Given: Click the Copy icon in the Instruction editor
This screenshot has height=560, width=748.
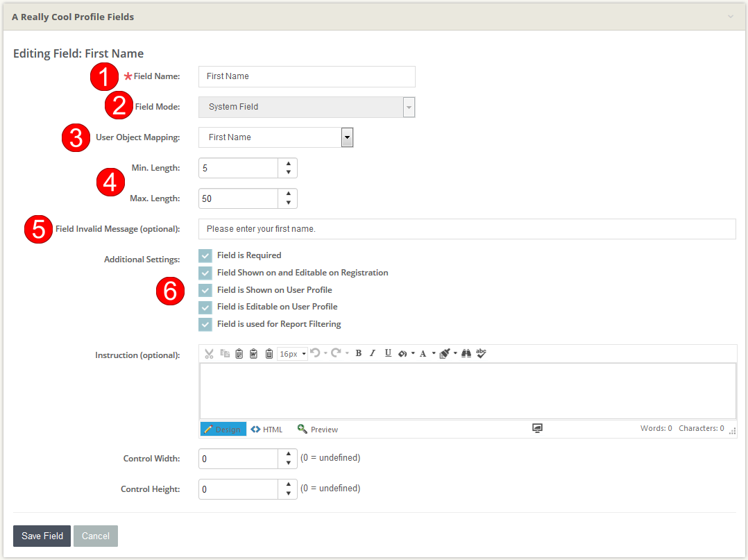Looking at the screenshot, I should 224,353.
